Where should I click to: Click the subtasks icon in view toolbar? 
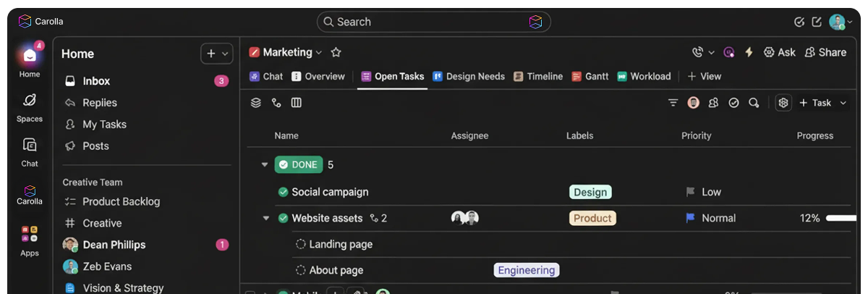[x=276, y=103]
